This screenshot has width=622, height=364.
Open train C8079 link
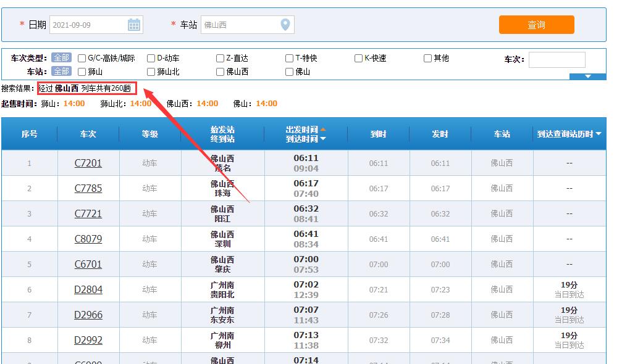click(88, 239)
